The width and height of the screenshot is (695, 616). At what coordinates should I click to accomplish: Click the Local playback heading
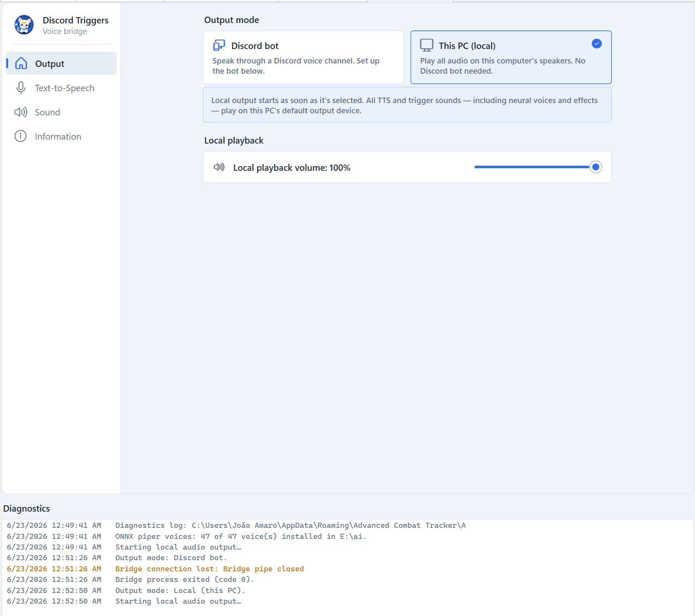(234, 141)
